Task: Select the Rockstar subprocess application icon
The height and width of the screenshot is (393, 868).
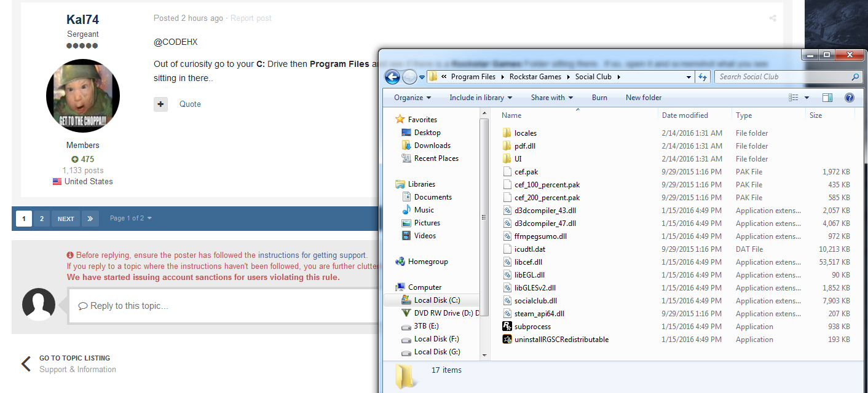Action: click(x=507, y=327)
